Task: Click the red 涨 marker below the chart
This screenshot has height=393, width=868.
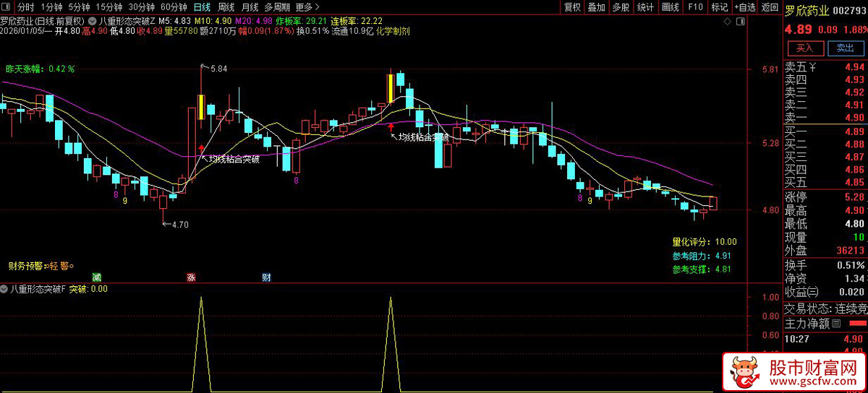Action: tap(192, 277)
